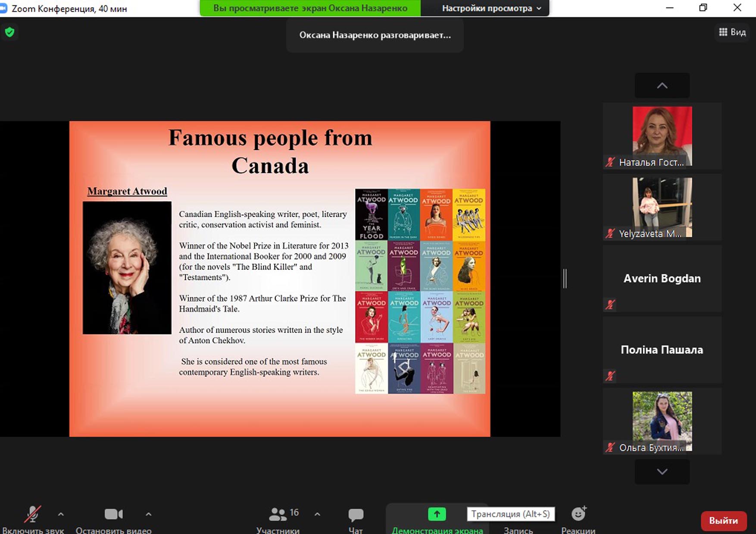Select Наталья Гост video thumbnail

coord(662,136)
